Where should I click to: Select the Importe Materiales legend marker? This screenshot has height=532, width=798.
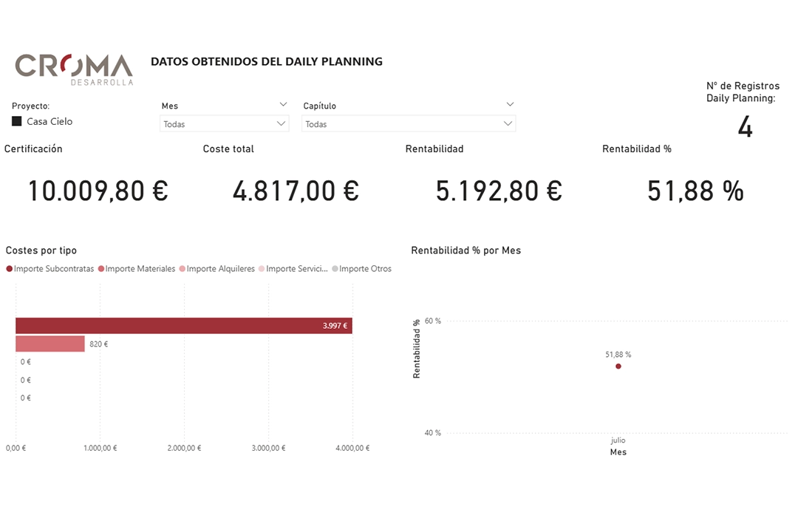[101, 269]
